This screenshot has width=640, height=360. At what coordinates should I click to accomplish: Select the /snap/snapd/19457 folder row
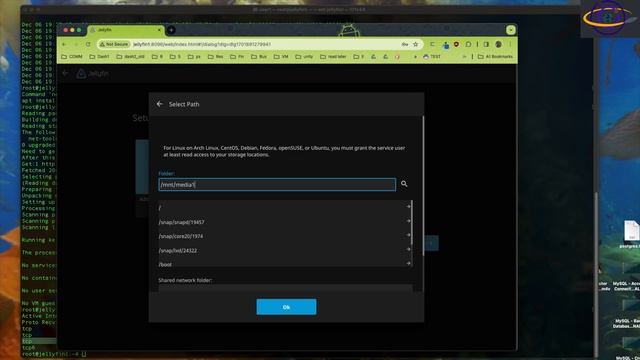pos(284,222)
